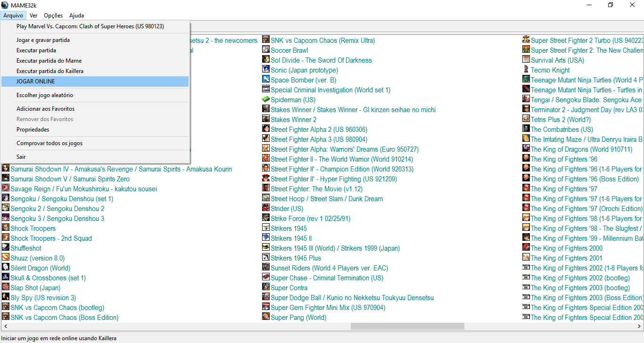Select the Shuffleshot game icon
The height and width of the screenshot is (343, 644).
click(6, 248)
